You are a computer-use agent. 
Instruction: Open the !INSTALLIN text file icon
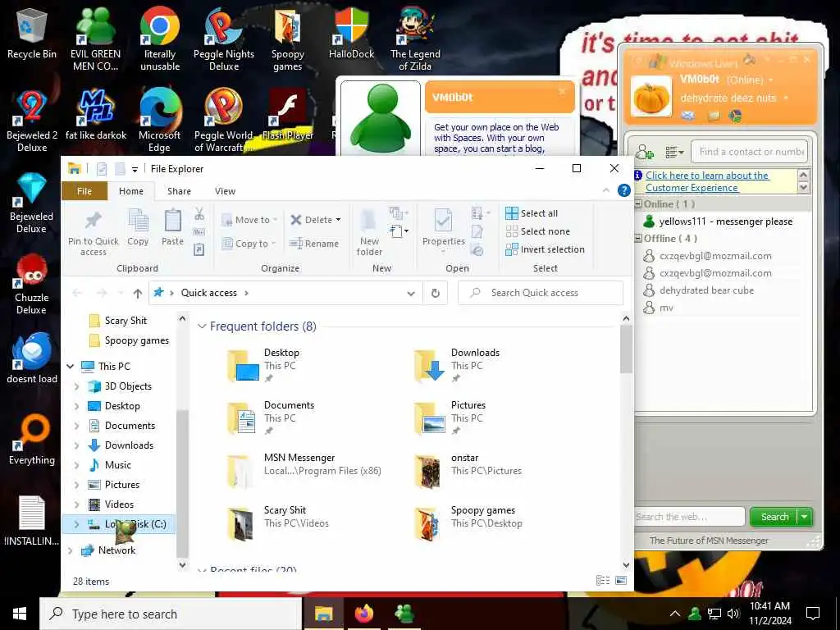point(32,521)
